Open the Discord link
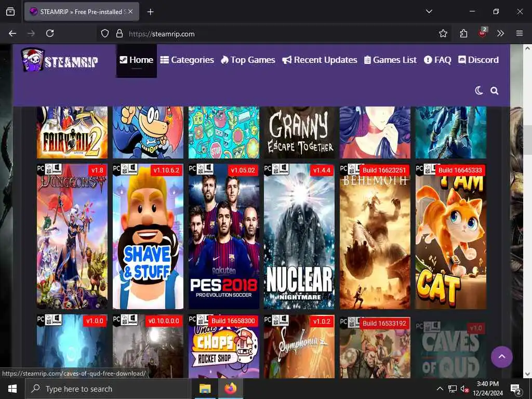 tap(478, 60)
